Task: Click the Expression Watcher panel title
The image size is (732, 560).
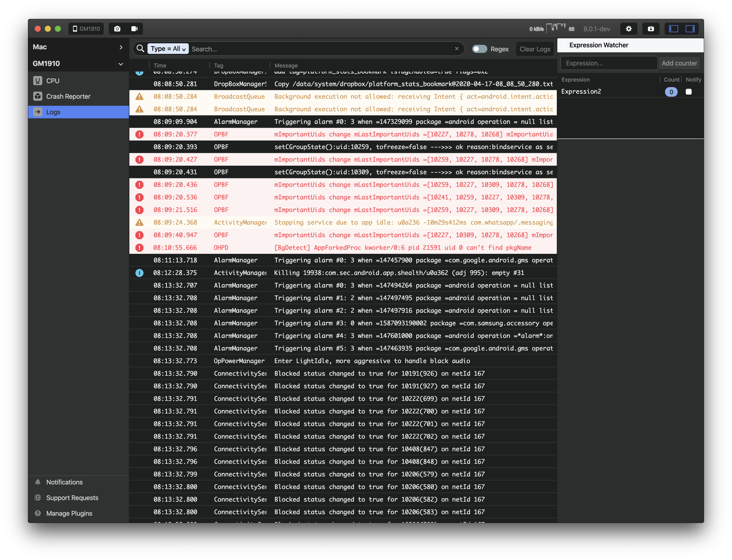Action: coord(598,45)
